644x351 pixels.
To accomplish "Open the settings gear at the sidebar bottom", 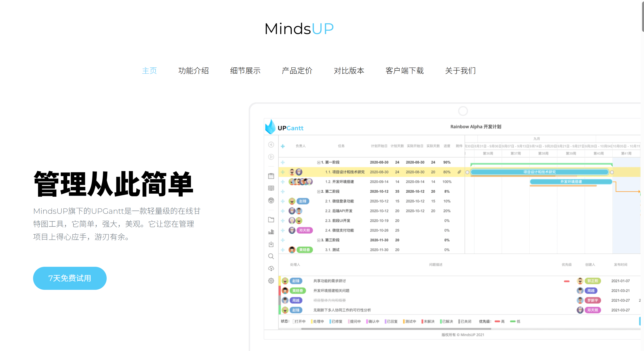I will pos(271,280).
